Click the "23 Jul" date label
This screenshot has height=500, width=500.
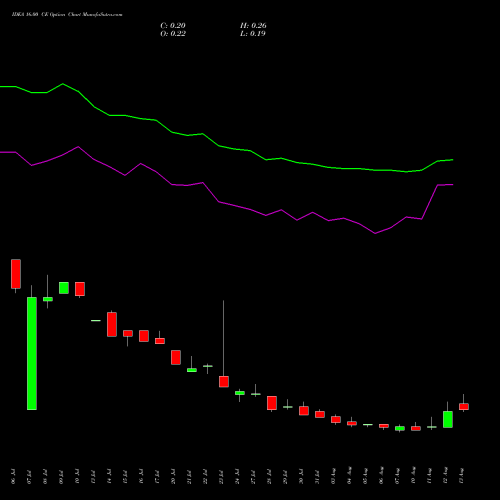[221, 476]
